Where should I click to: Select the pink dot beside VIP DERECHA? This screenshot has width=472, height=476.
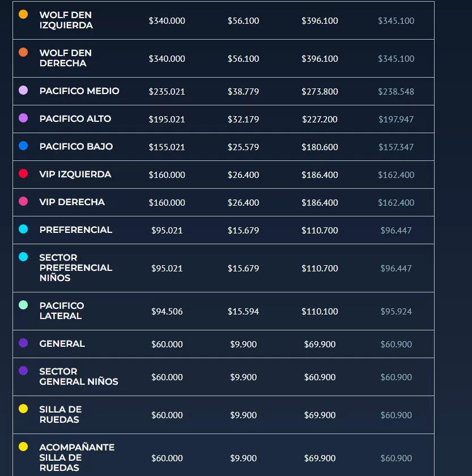23,202
